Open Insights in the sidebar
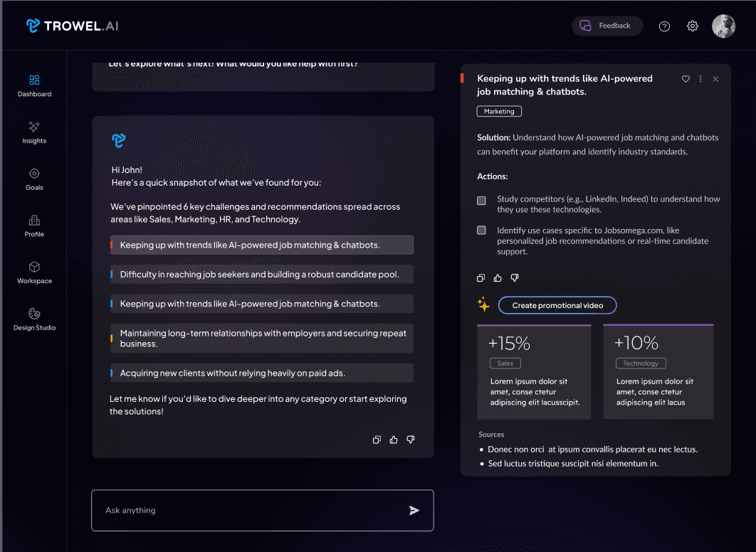Viewport: 756px width, 552px height. coord(34,132)
